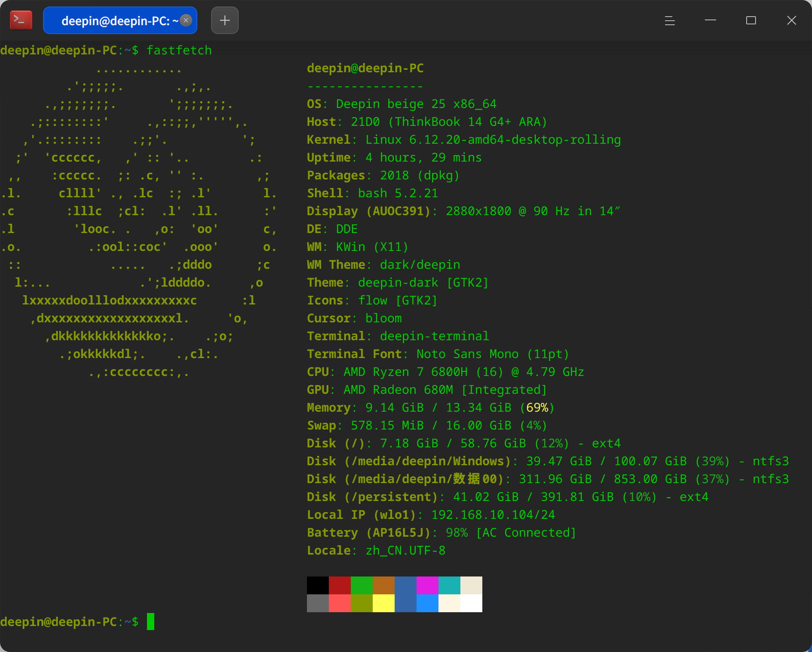Click the Display line 2880x1800 @ 90 Hz

(x=464, y=211)
